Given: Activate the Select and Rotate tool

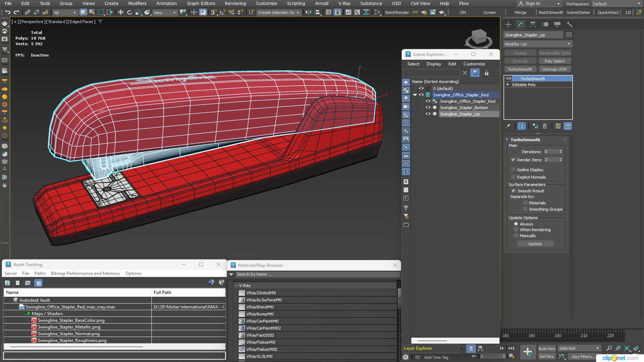Looking at the screenshot, I should point(129,12).
